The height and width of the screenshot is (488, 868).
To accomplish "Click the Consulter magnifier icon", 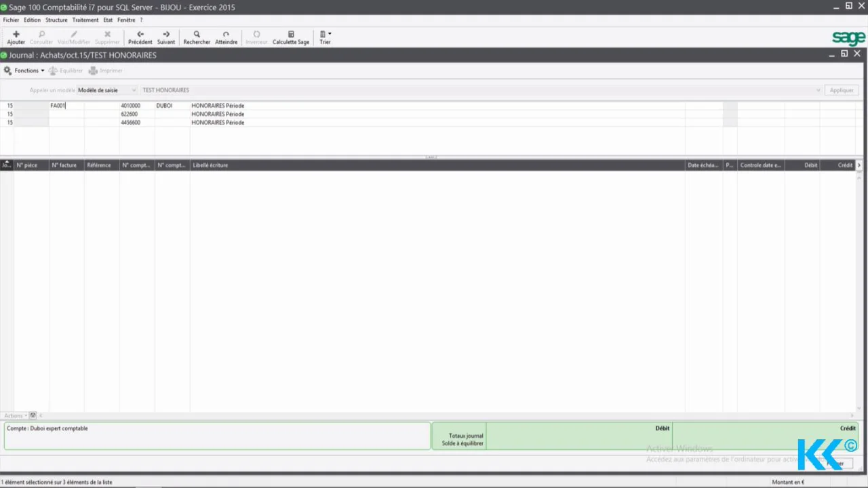I will (x=41, y=34).
